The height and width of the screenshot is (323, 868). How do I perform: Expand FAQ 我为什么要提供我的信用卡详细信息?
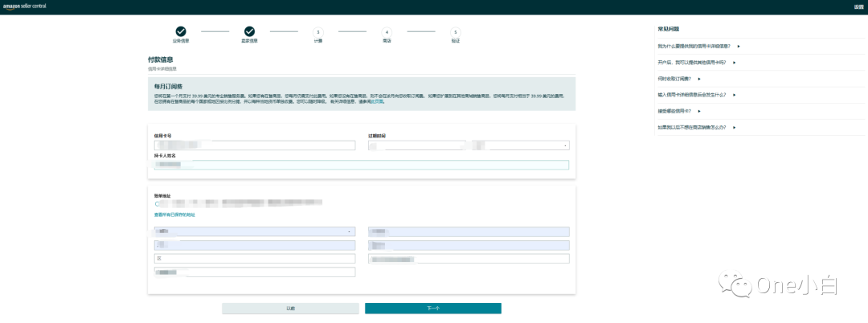(696, 47)
